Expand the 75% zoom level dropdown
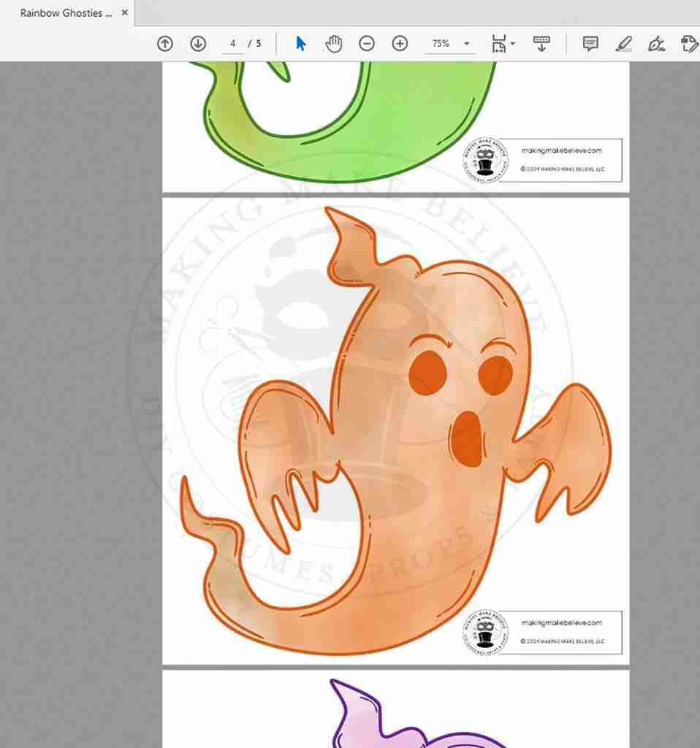The width and height of the screenshot is (700, 748). (x=467, y=44)
